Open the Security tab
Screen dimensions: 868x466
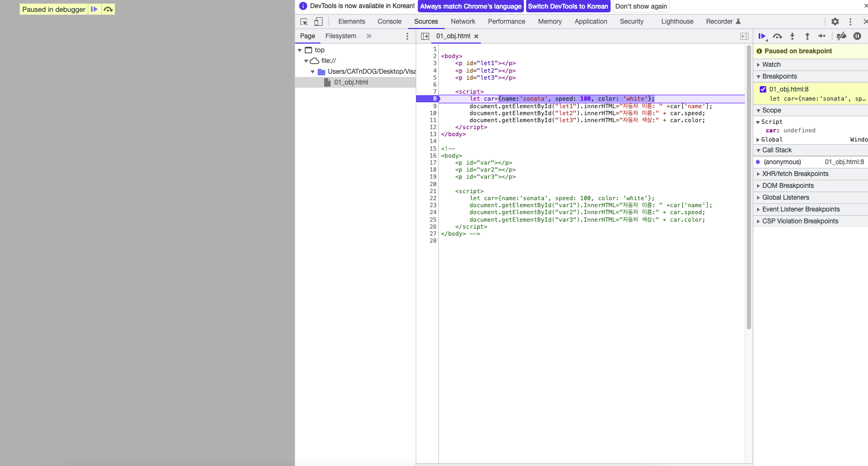pyautogui.click(x=632, y=22)
